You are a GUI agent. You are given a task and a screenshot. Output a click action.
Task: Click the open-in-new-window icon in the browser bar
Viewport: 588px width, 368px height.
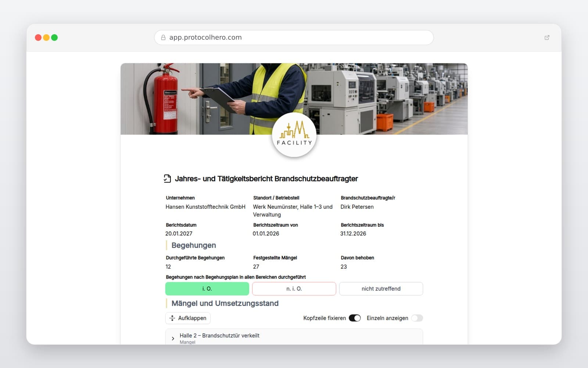[547, 38]
